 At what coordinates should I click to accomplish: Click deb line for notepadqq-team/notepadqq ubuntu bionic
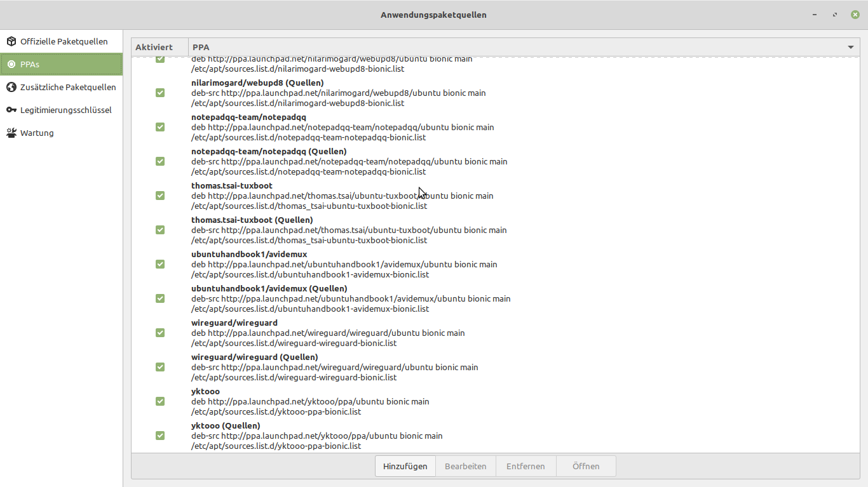pos(342,127)
